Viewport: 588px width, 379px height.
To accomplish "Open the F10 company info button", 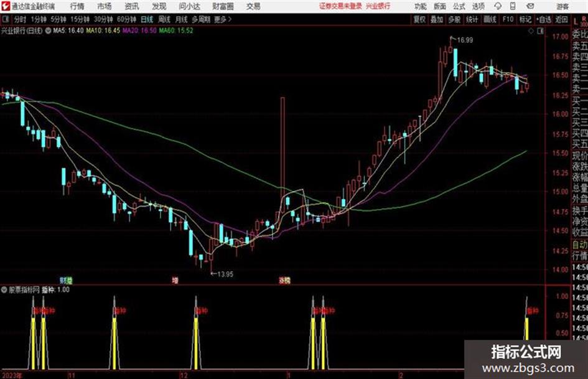I will tap(508, 19).
